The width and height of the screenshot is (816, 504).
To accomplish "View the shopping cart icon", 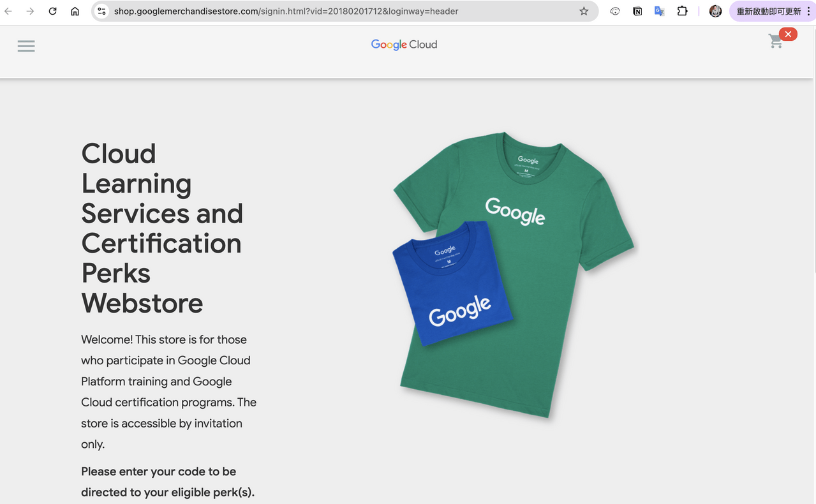I will pyautogui.click(x=775, y=41).
